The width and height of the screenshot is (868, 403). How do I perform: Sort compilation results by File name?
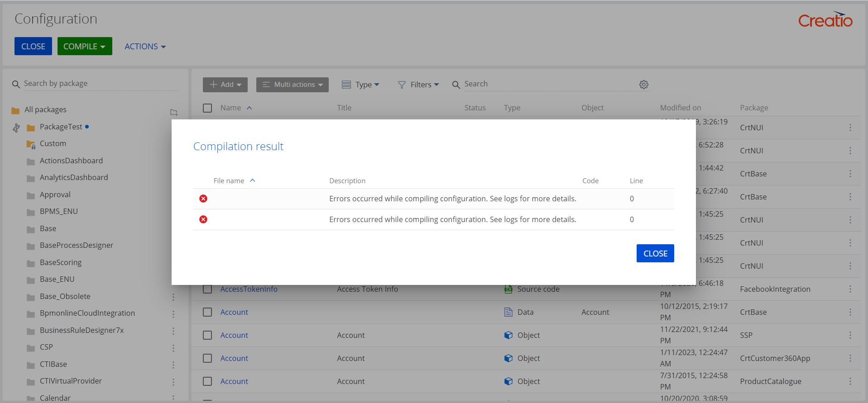229,181
